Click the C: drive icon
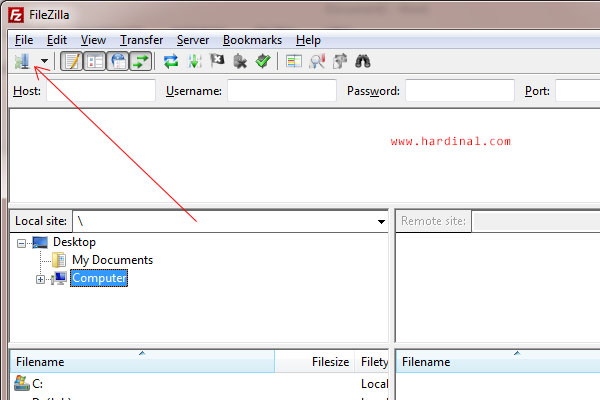The image size is (600, 400). pyautogui.click(x=22, y=383)
